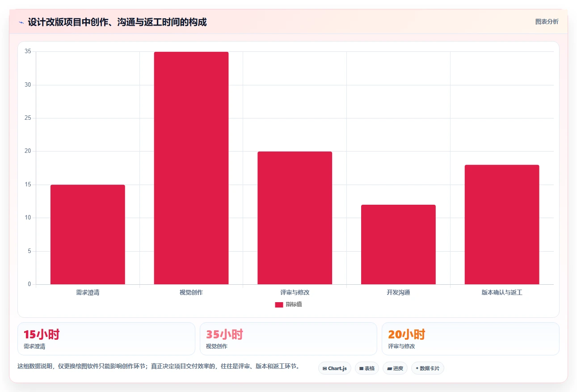Toggle the 指标值 legend item
577x392 pixels.
[288, 304]
